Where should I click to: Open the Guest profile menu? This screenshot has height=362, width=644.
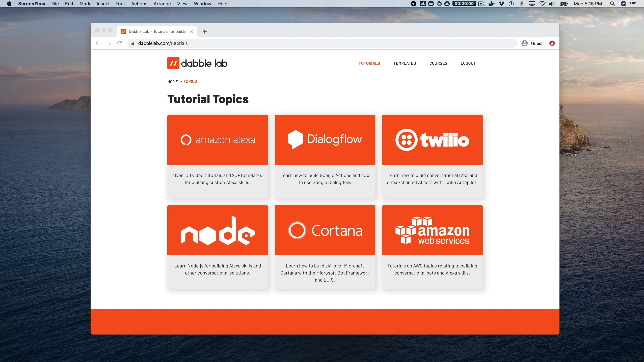click(x=533, y=43)
